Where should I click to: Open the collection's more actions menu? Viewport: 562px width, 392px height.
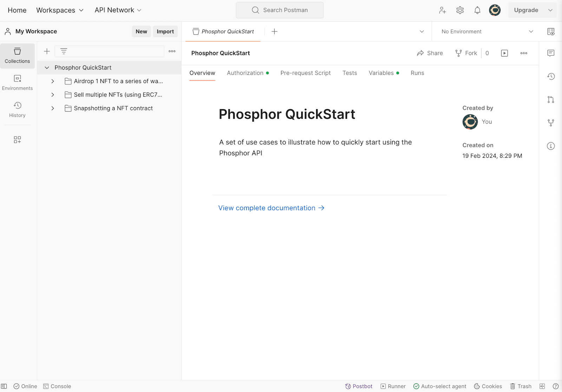pyautogui.click(x=524, y=53)
